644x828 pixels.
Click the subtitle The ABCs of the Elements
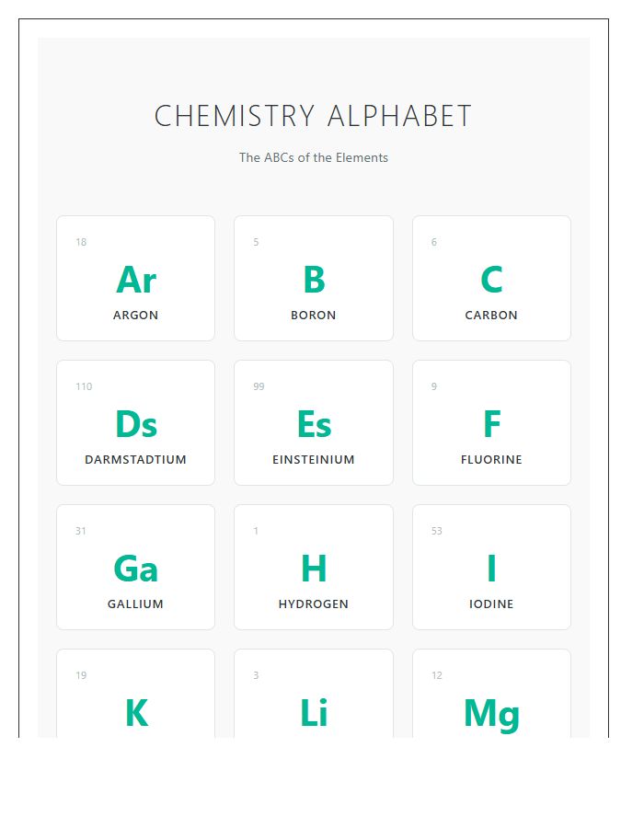tap(314, 157)
